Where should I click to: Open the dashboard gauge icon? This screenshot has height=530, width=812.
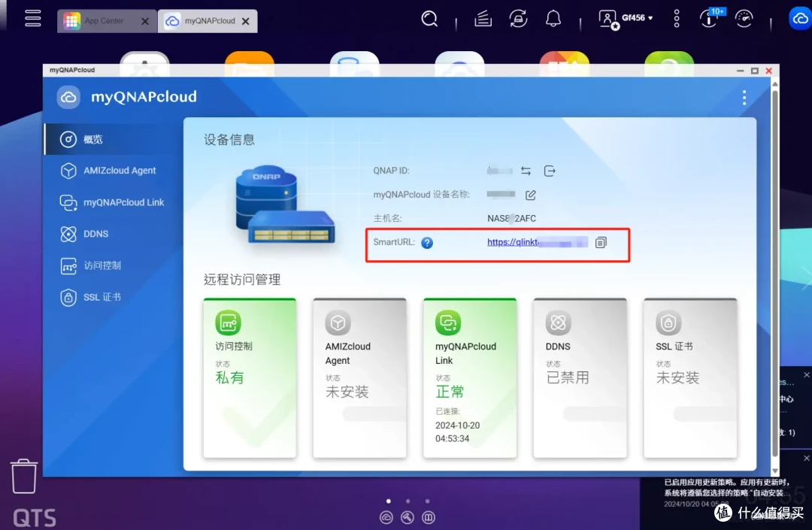click(744, 19)
